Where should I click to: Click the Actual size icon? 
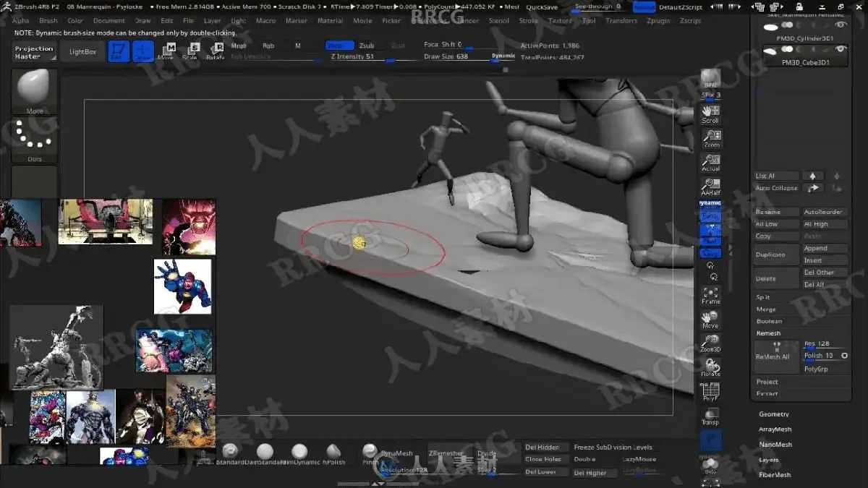pyautogui.click(x=710, y=163)
